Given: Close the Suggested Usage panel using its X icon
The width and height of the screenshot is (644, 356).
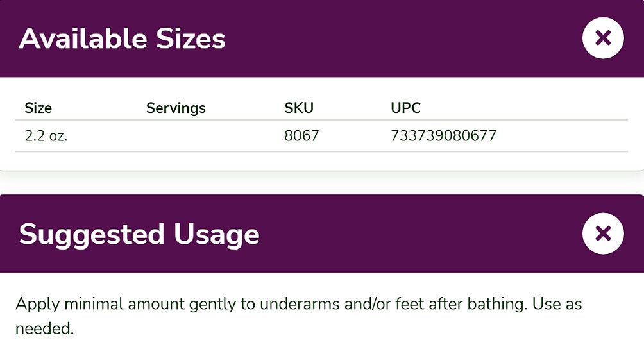Looking at the screenshot, I should pyautogui.click(x=603, y=233).
